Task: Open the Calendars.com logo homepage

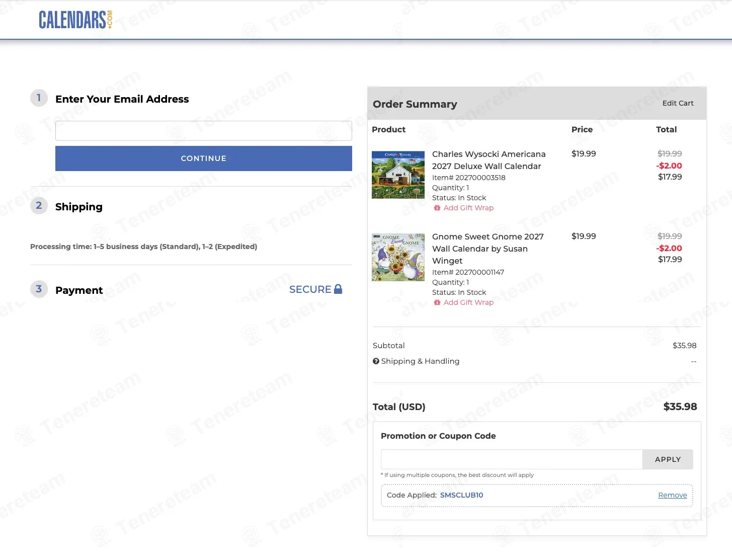Action: click(75, 20)
